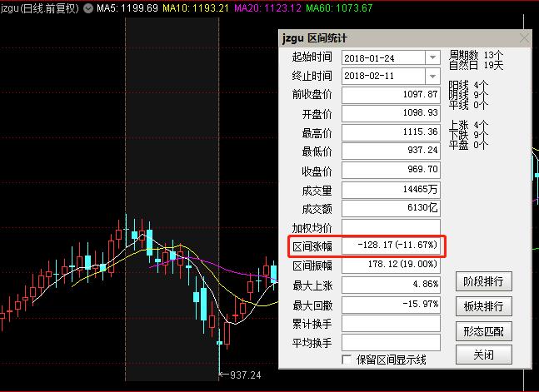
Task: Select the 成交额 value 6130亿
Action: pyautogui.click(x=391, y=208)
